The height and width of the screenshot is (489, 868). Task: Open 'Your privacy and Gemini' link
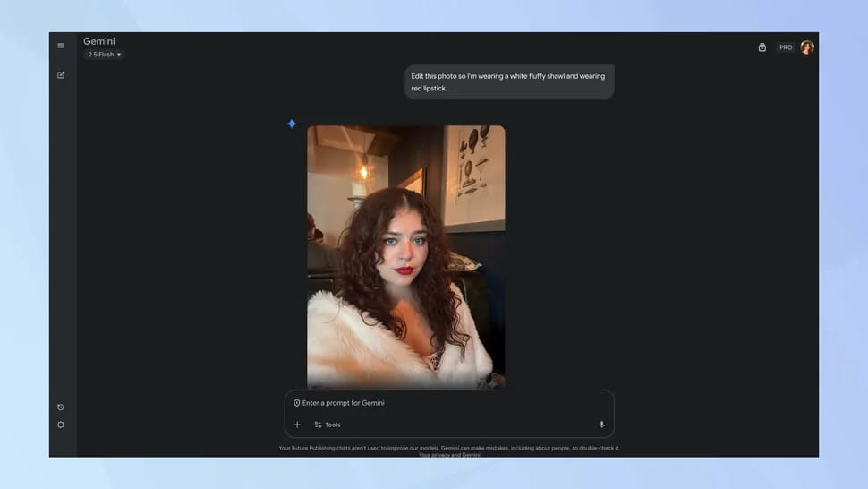pos(449,455)
